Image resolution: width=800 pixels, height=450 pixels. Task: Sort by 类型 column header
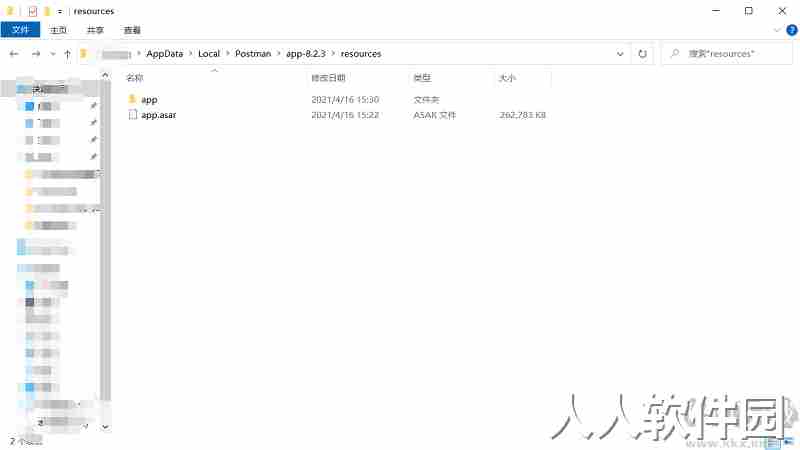pos(422,78)
